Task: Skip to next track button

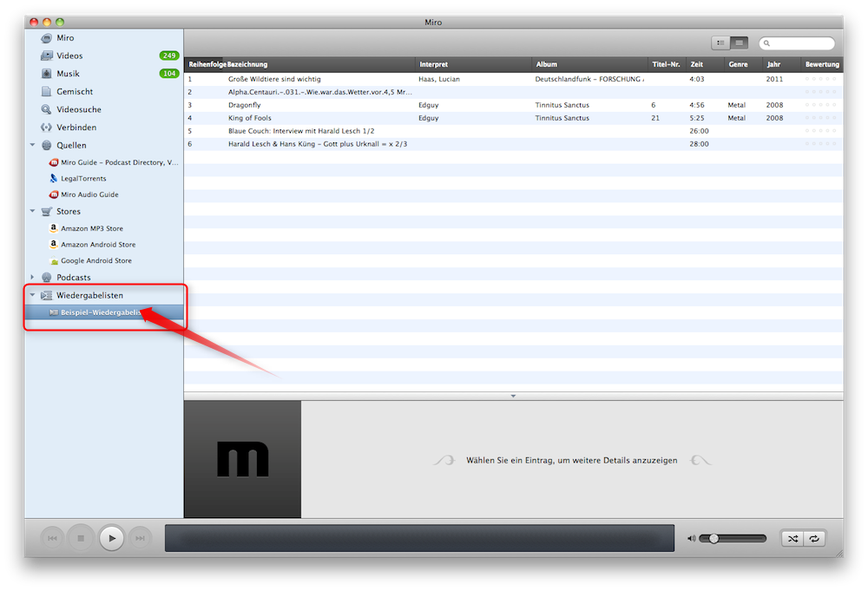Action: 139,538
